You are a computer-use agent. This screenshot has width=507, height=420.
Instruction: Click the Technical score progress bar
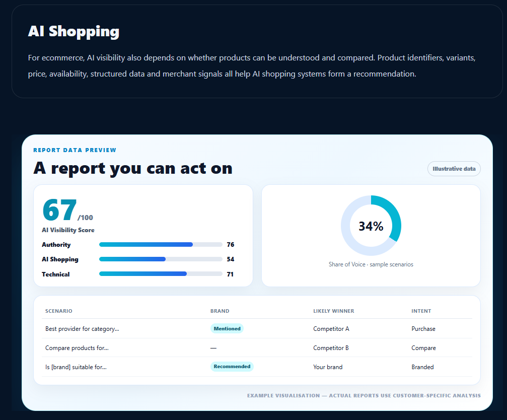[161, 274]
